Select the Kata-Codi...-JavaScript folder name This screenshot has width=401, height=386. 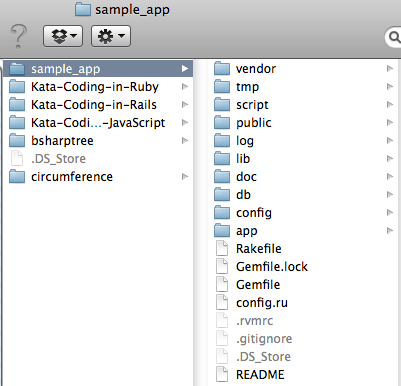pos(98,123)
